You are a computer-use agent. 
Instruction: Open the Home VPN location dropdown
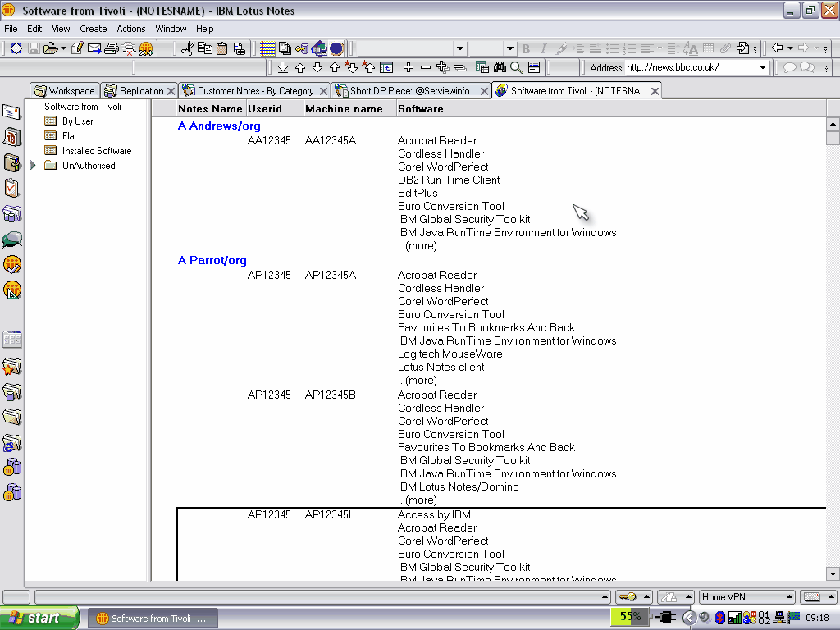(x=790, y=597)
